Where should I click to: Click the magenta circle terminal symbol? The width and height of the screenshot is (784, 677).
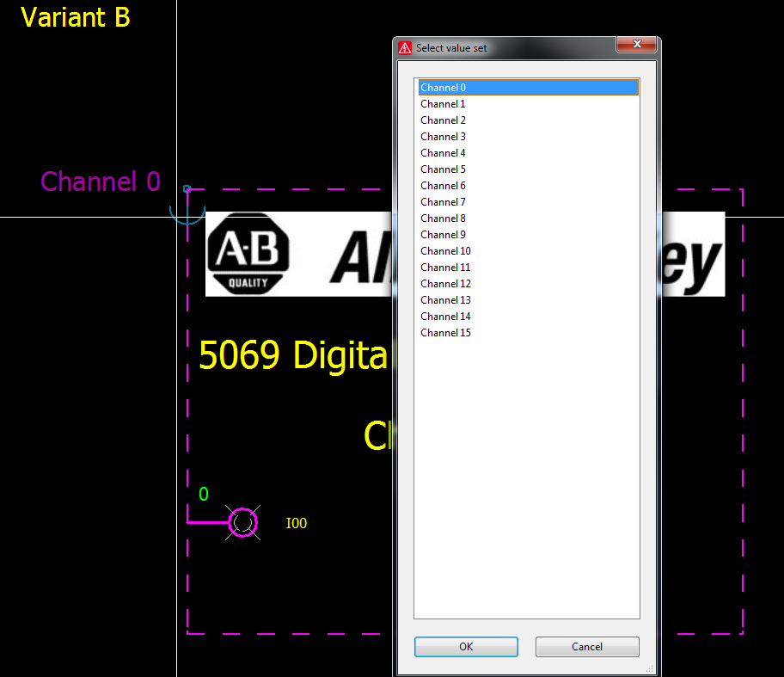[x=243, y=522]
